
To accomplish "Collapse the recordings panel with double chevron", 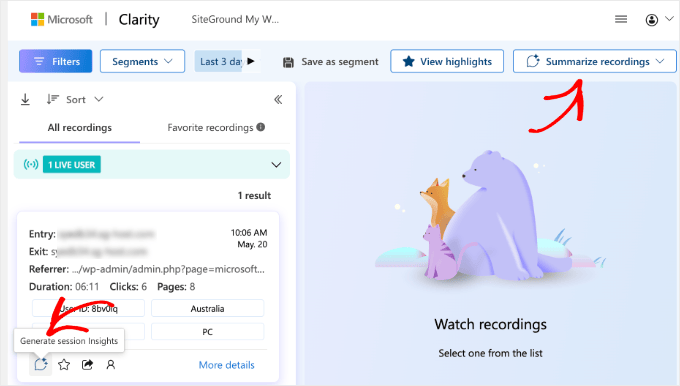I will click(x=278, y=99).
